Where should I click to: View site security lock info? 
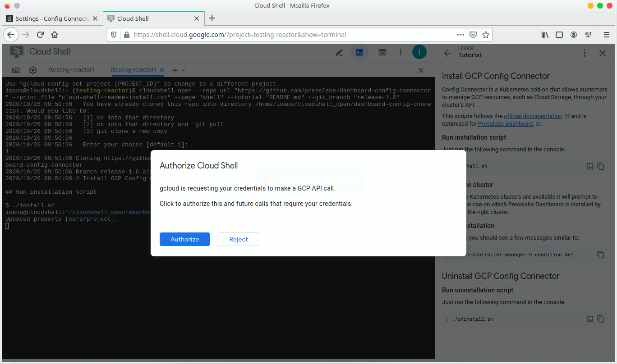(126, 35)
